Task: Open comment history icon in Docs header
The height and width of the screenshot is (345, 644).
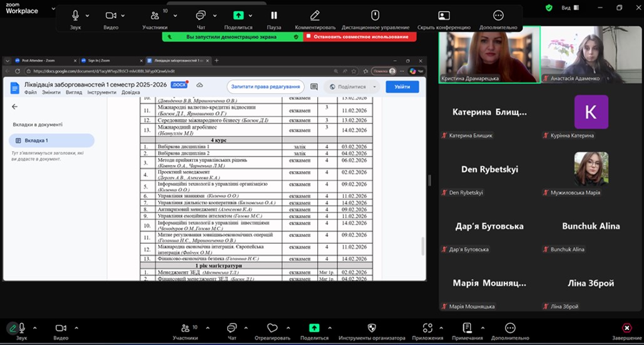Action: 314,86
